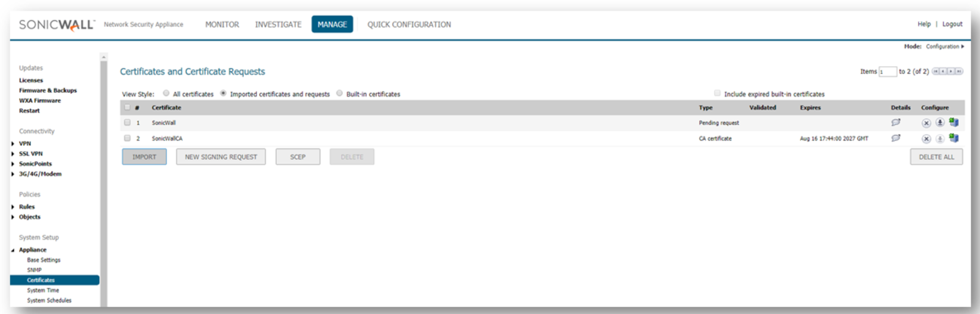Screen dimensions: 980x314
Task: Expand the VPN menu
Action: (x=13, y=144)
